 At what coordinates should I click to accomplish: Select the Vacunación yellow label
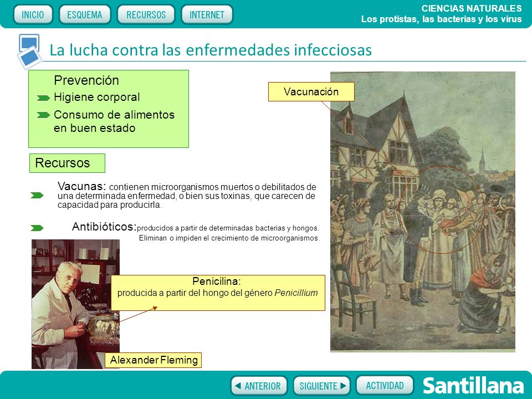point(311,91)
